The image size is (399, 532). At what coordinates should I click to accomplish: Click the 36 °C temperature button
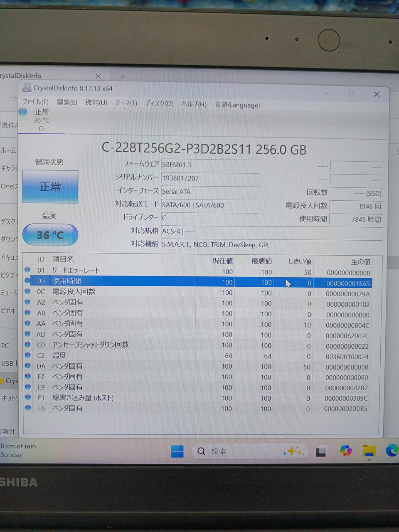[50, 235]
